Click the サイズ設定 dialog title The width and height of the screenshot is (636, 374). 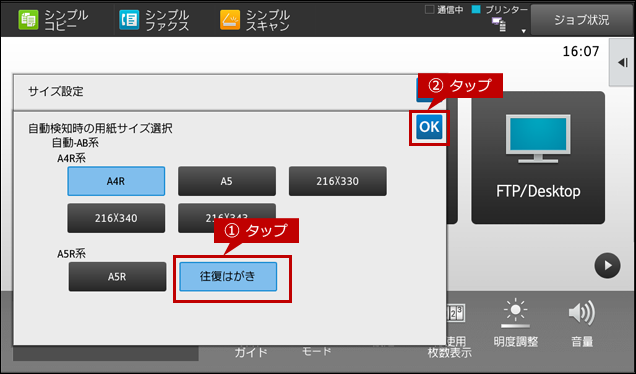(x=56, y=91)
